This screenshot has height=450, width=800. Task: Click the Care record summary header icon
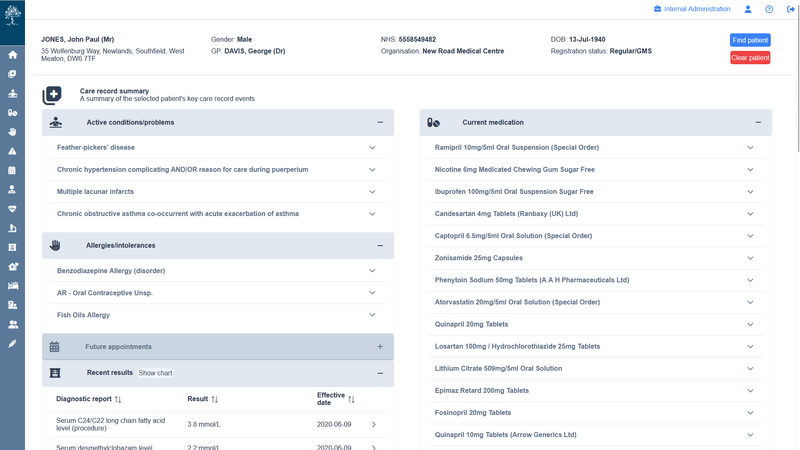click(52, 95)
